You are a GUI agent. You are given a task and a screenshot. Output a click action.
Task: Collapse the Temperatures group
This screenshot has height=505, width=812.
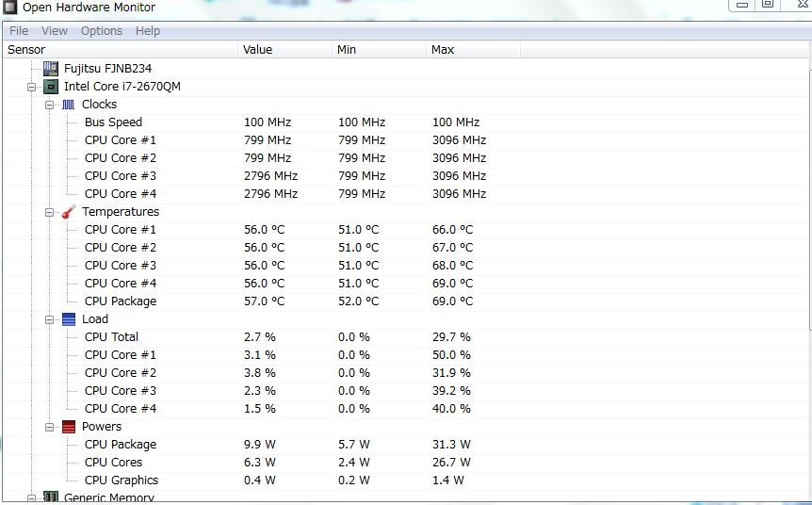[x=49, y=212]
